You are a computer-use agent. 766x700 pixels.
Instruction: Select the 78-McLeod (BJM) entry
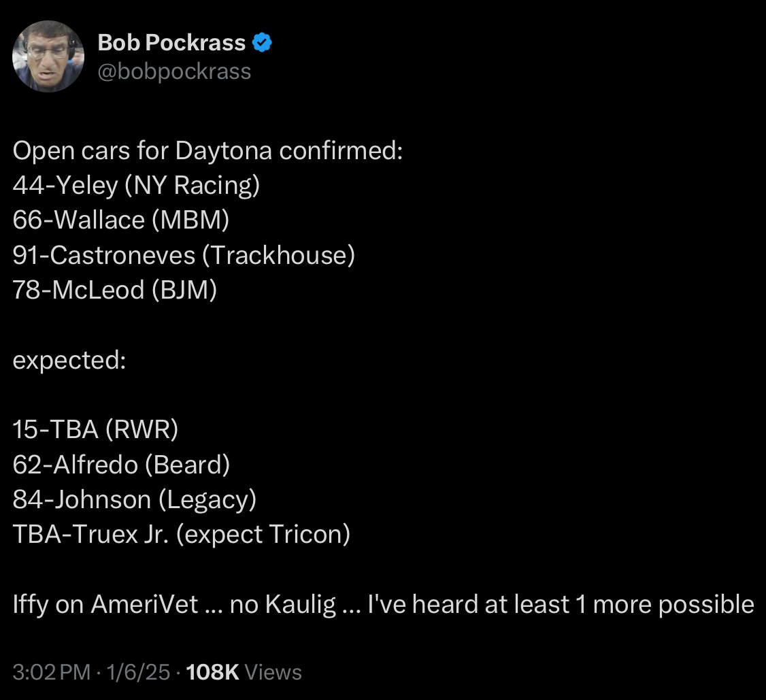115,290
